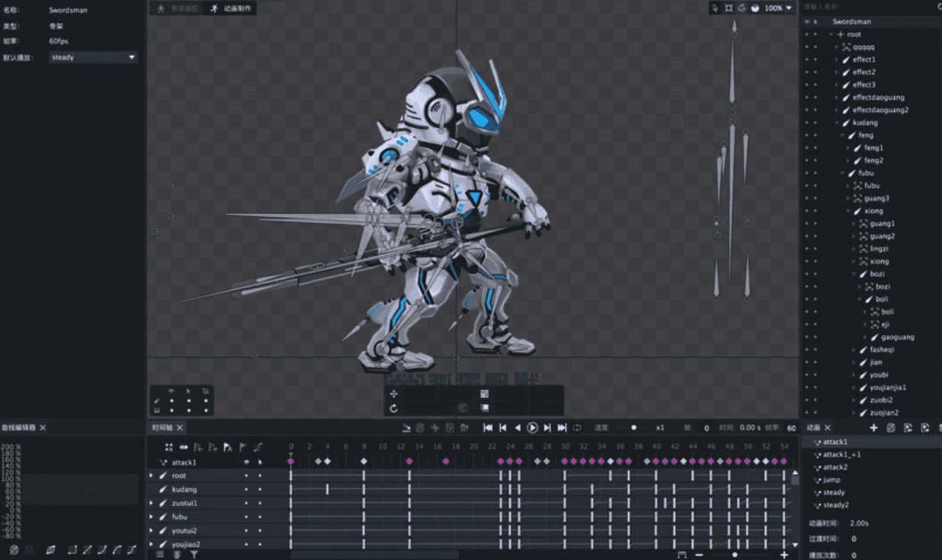The height and width of the screenshot is (560, 942).
Task: Toggle visibility dot for kudang track
Action: tap(246, 490)
